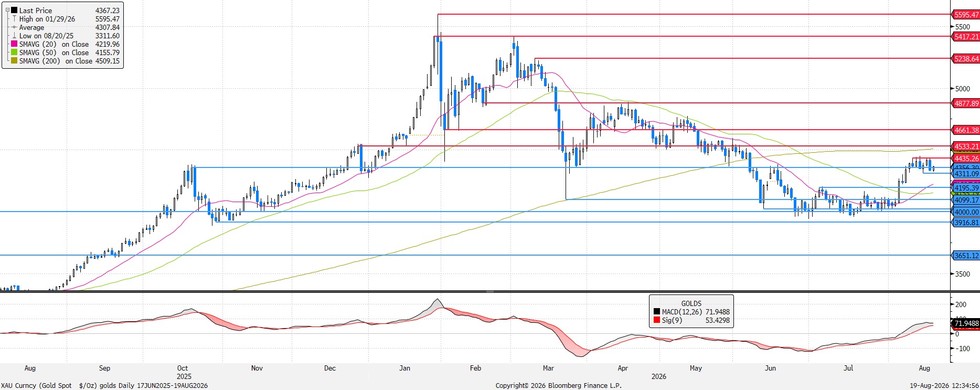This screenshot has height=390, width=980.
Task: Click the 71.9488 MACD value label
Action: click(x=966, y=323)
